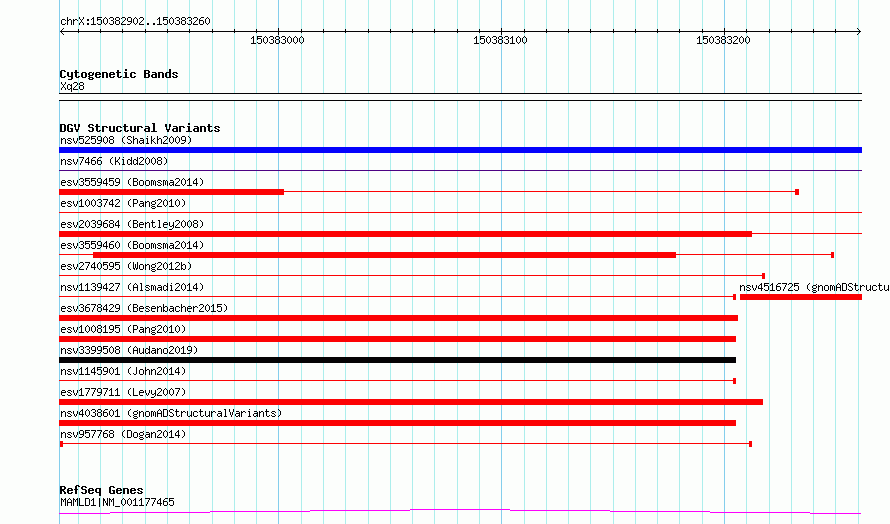Click the ruler's right arrow end

pyautogui.click(x=859, y=32)
